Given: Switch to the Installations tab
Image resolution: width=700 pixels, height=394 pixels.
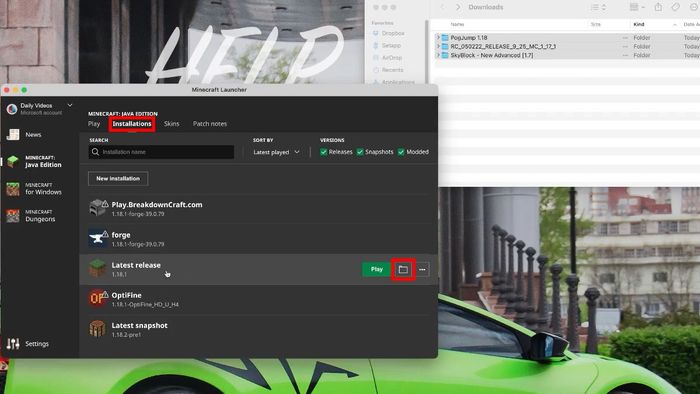Looking at the screenshot, I should [x=132, y=124].
